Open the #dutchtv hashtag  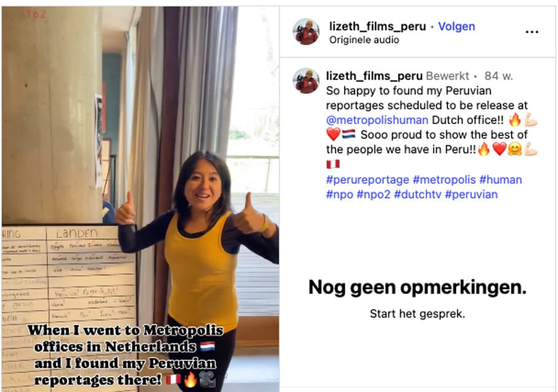coord(417,195)
